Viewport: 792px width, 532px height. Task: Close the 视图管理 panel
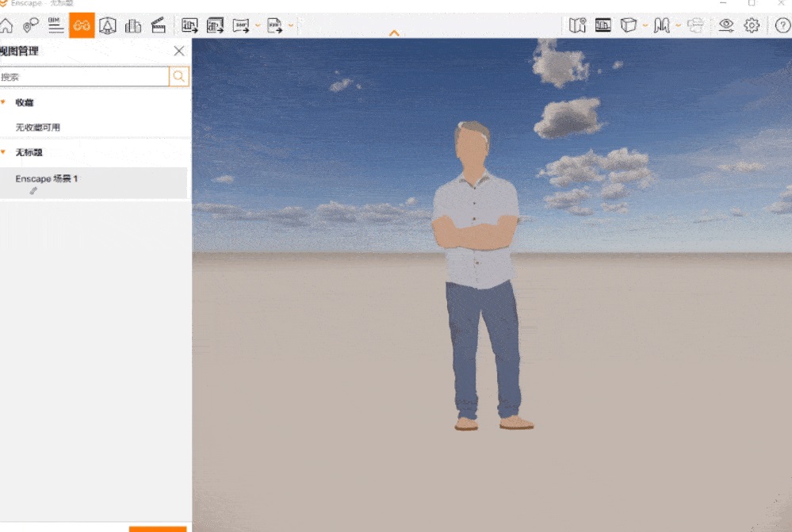179,51
